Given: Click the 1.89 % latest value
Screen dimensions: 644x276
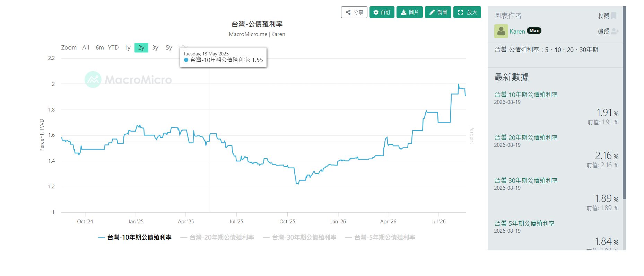Looking at the screenshot, I should pos(607,198).
